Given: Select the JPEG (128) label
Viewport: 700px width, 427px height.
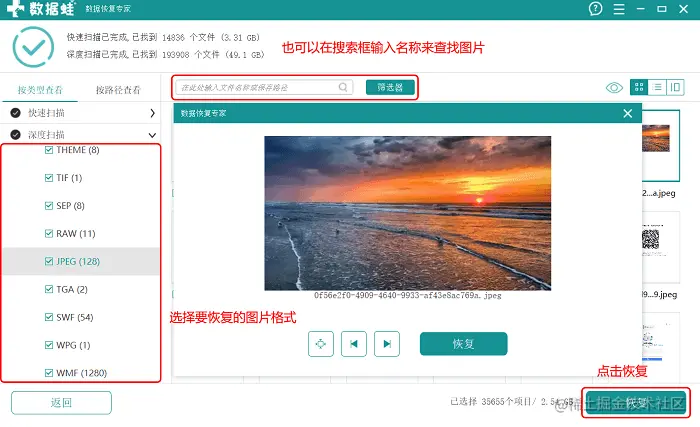Looking at the screenshot, I should pyautogui.click(x=78, y=261).
